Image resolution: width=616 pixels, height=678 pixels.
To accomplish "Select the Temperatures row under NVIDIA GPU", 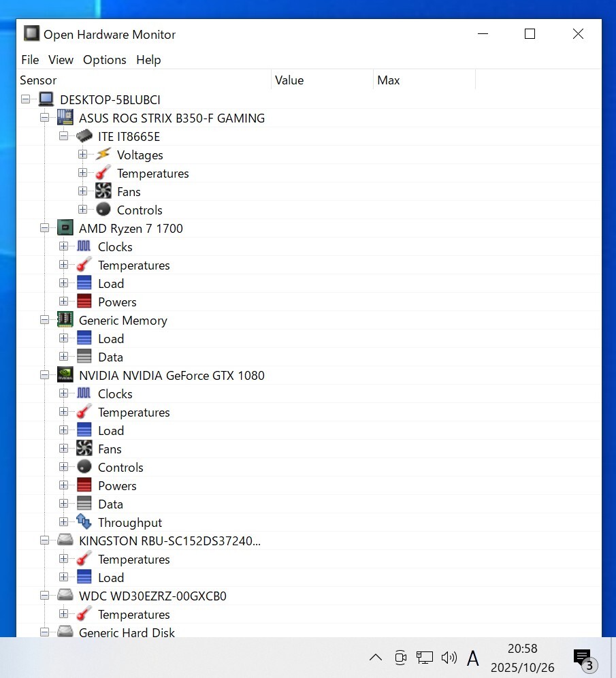I will point(308,412).
